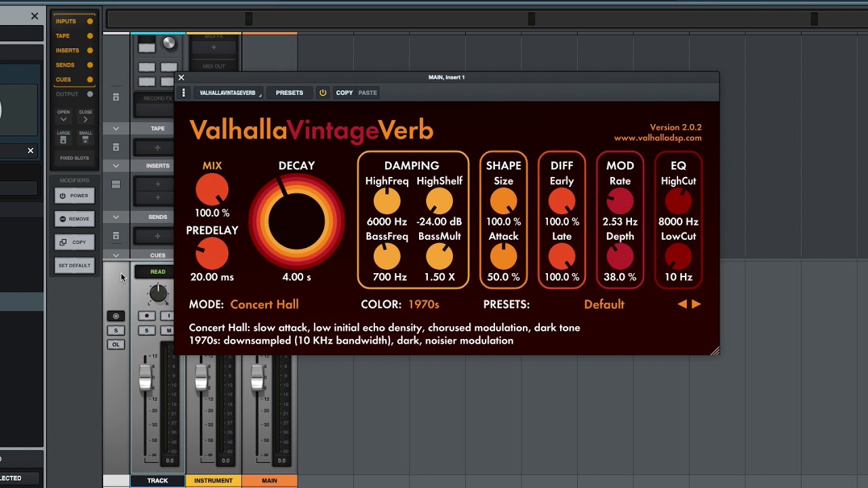Solo the track channel with S button

(146, 330)
